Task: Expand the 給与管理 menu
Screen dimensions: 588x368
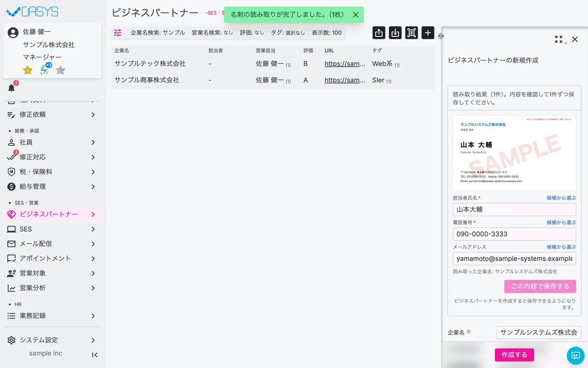Action: point(52,186)
